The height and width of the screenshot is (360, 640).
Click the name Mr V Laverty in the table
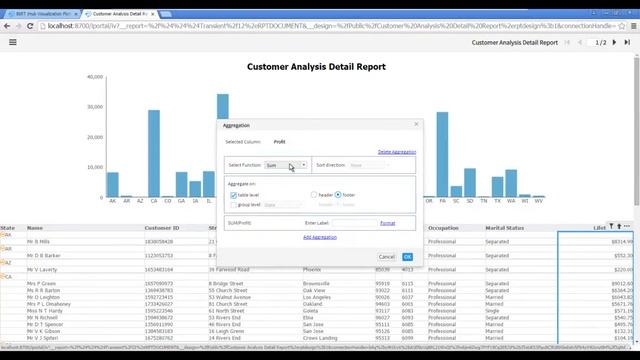tap(42, 269)
